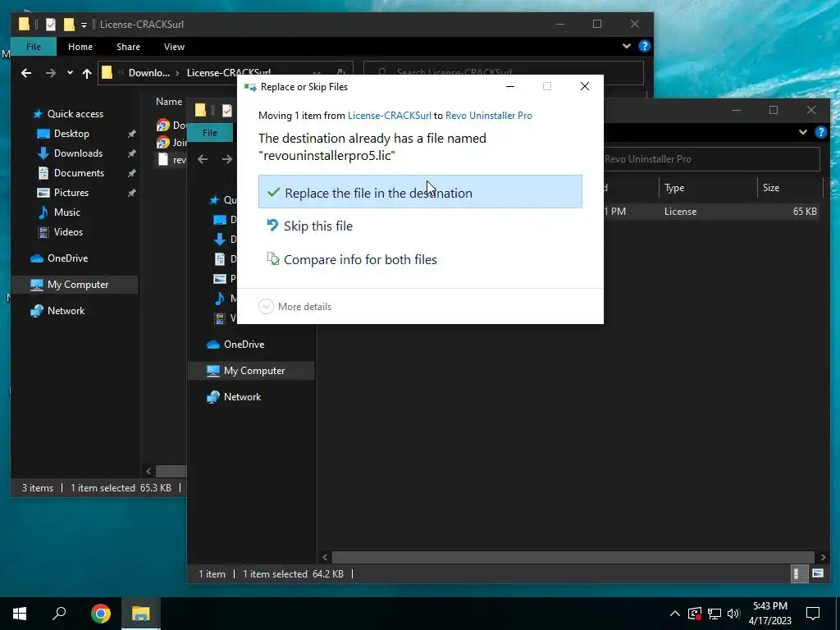Open Documents in License-CRACKSurl sidebar
The image size is (840, 630).
(79, 173)
